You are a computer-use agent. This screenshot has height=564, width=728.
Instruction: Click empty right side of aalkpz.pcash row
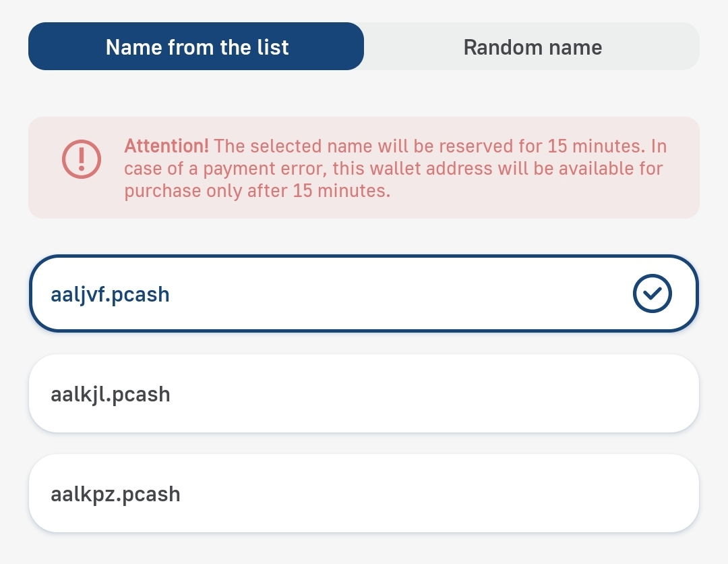click(573, 493)
